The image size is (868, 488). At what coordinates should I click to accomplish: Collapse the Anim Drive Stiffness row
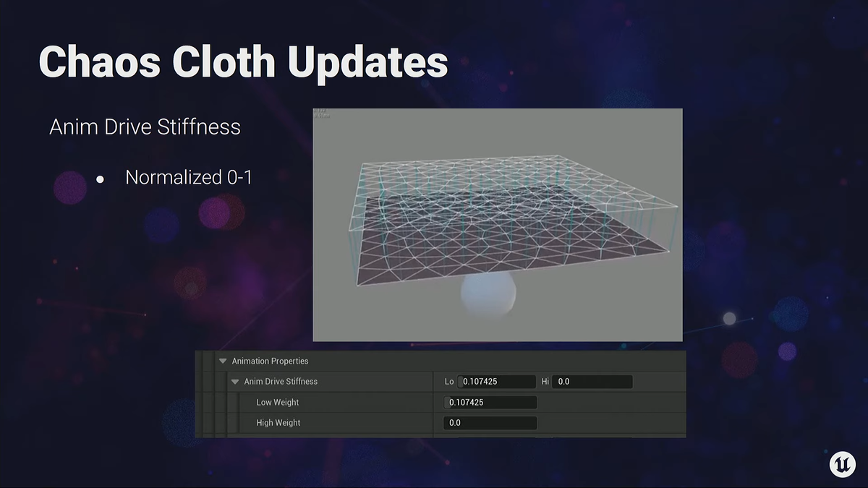tap(235, 381)
